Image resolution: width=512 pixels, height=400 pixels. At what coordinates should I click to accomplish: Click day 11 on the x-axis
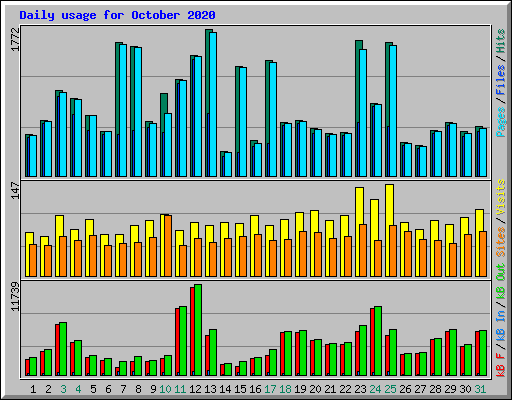tap(180, 389)
